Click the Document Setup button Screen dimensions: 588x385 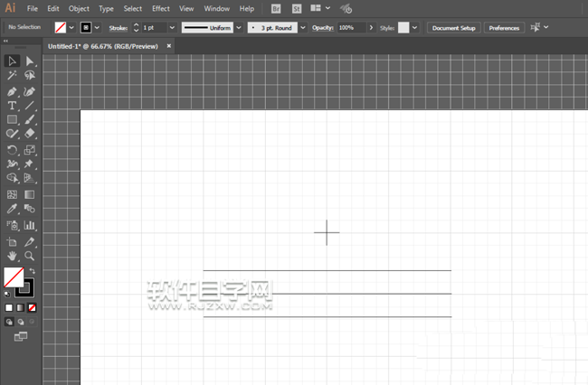[453, 28]
